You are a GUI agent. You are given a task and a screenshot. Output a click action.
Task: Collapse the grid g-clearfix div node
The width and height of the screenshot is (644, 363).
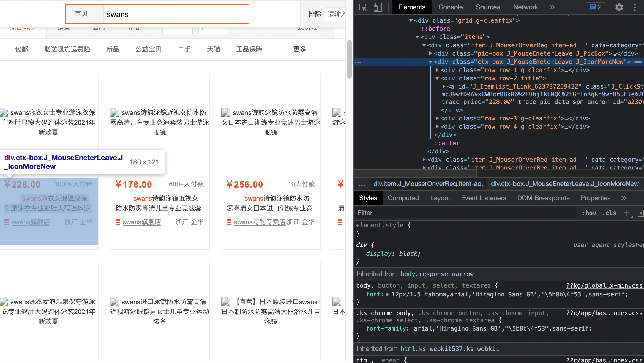[411, 21]
